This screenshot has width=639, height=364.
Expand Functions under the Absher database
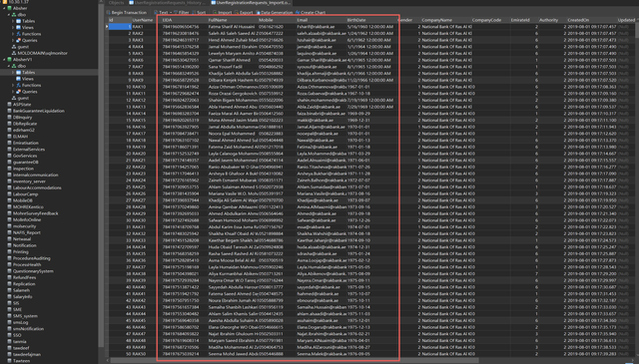coord(13,34)
